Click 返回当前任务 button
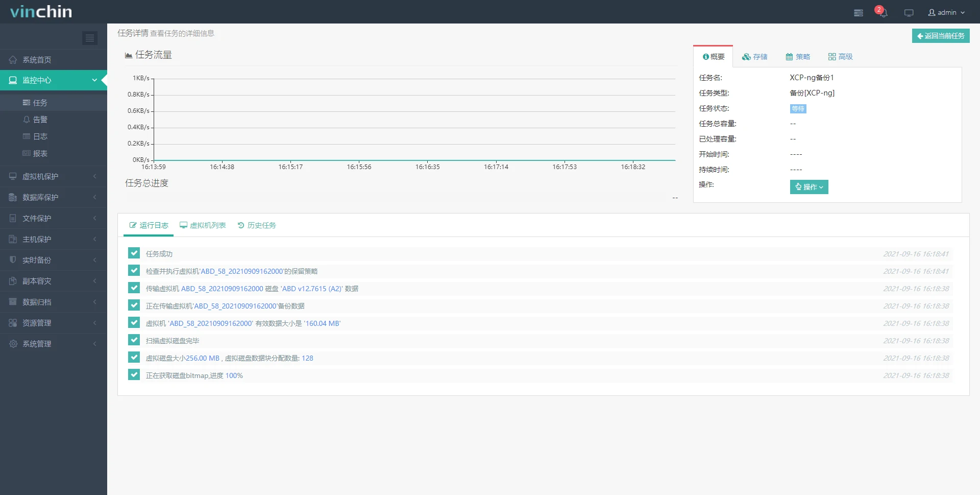This screenshot has height=495, width=980. 940,36
